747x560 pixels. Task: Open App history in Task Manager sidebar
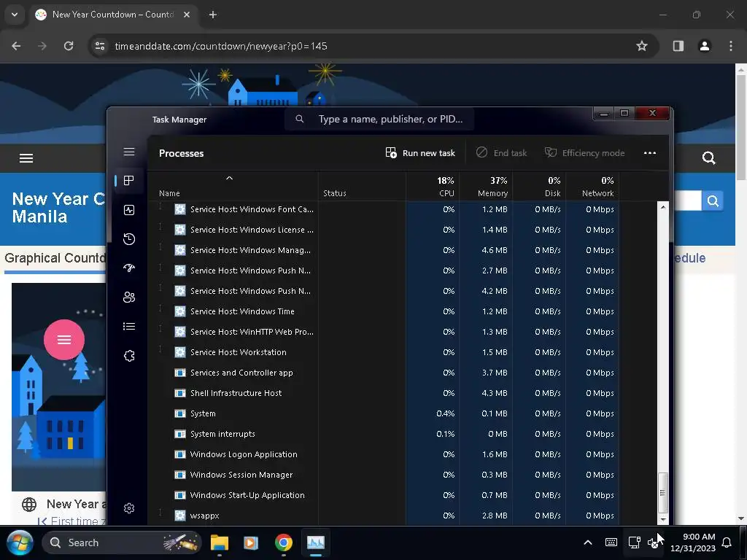[129, 239]
